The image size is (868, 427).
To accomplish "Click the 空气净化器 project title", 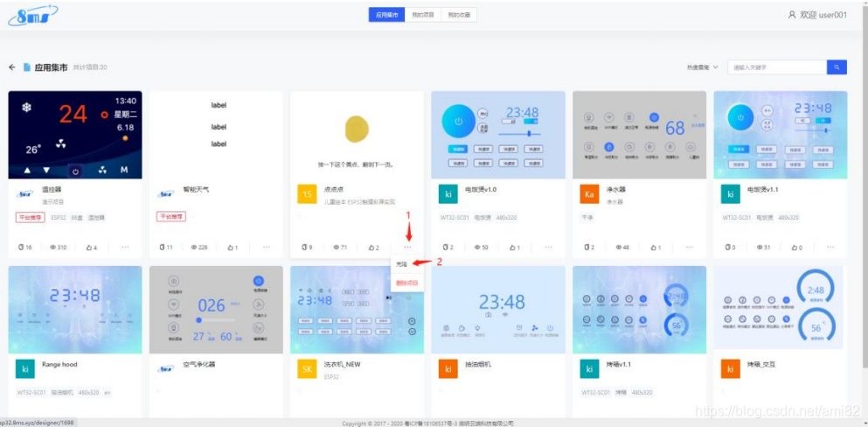I will tap(199, 364).
